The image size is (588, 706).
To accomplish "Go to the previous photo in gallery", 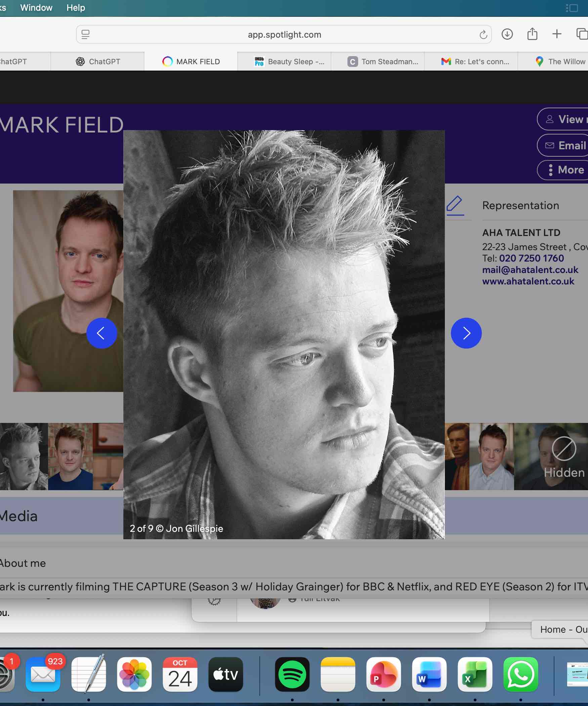I will coord(101,333).
